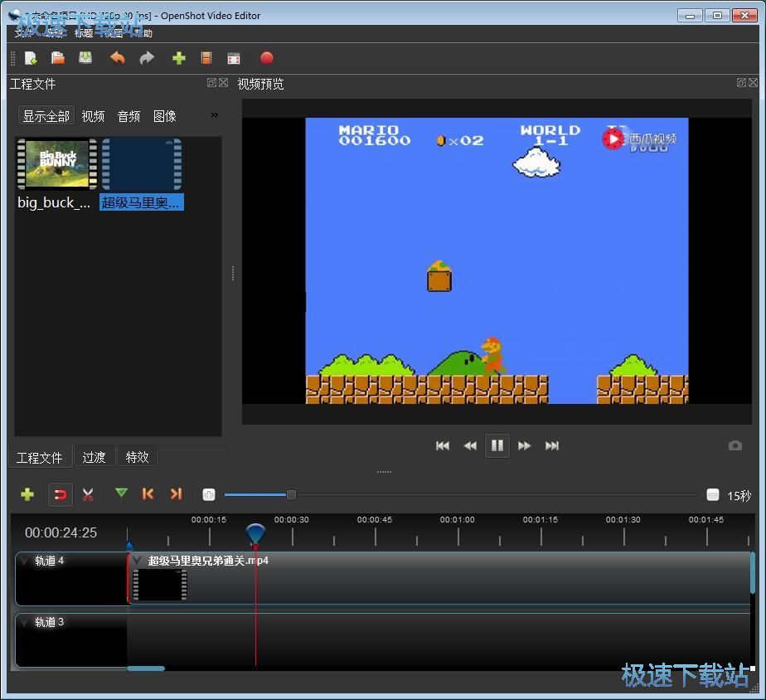Switch to the 过渡 transitions tab
The height and width of the screenshot is (700, 766).
point(94,457)
